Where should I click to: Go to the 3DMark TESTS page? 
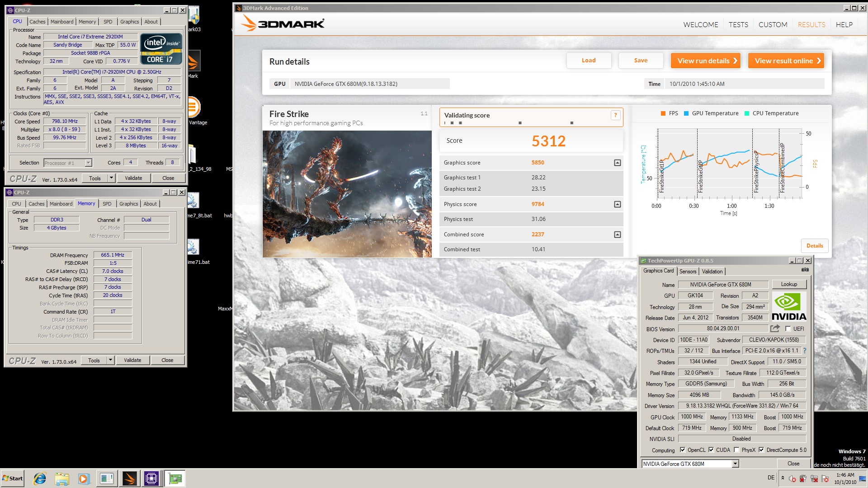point(738,25)
